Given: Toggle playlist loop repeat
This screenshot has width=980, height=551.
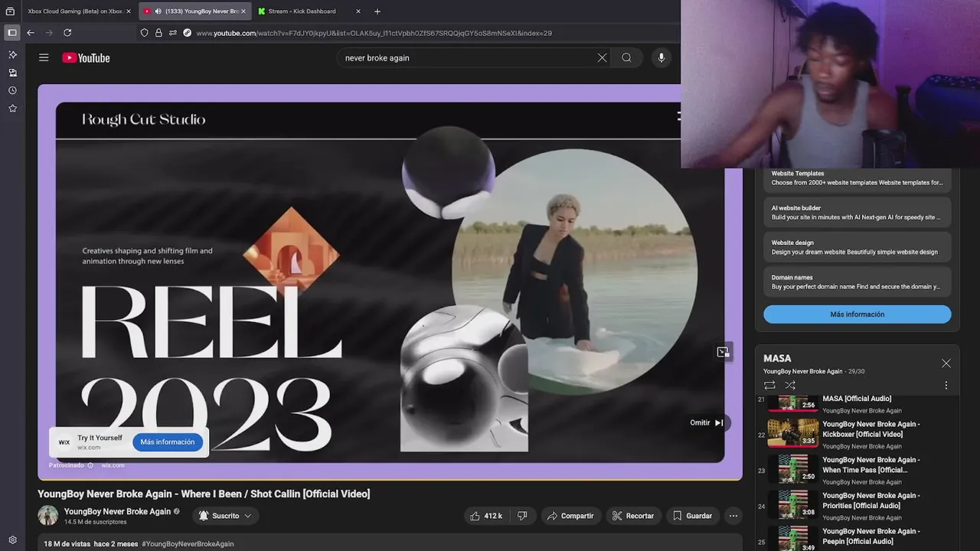Looking at the screenshot, I should tap(769, 385).
